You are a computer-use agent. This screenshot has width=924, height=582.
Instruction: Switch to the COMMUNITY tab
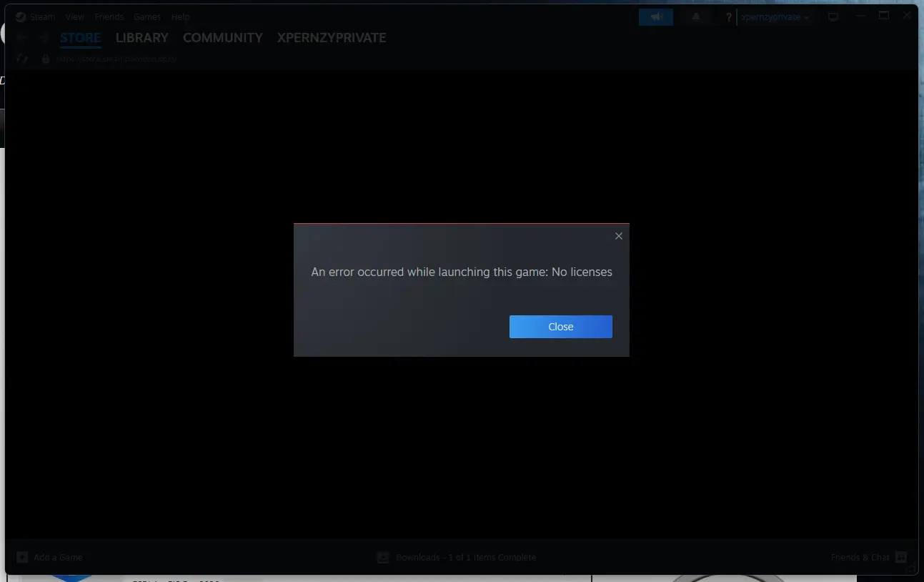click(x=223, y=38)
